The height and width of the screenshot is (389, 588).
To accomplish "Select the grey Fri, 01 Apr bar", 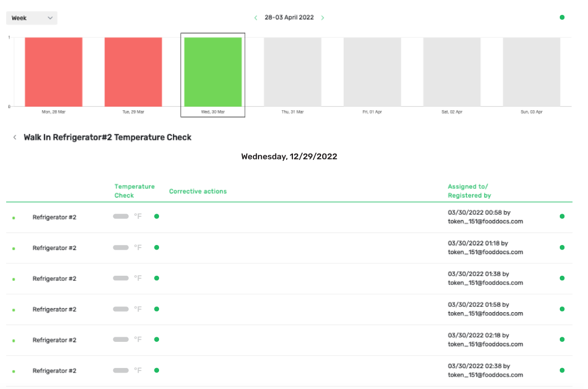I will coord(372,72).
